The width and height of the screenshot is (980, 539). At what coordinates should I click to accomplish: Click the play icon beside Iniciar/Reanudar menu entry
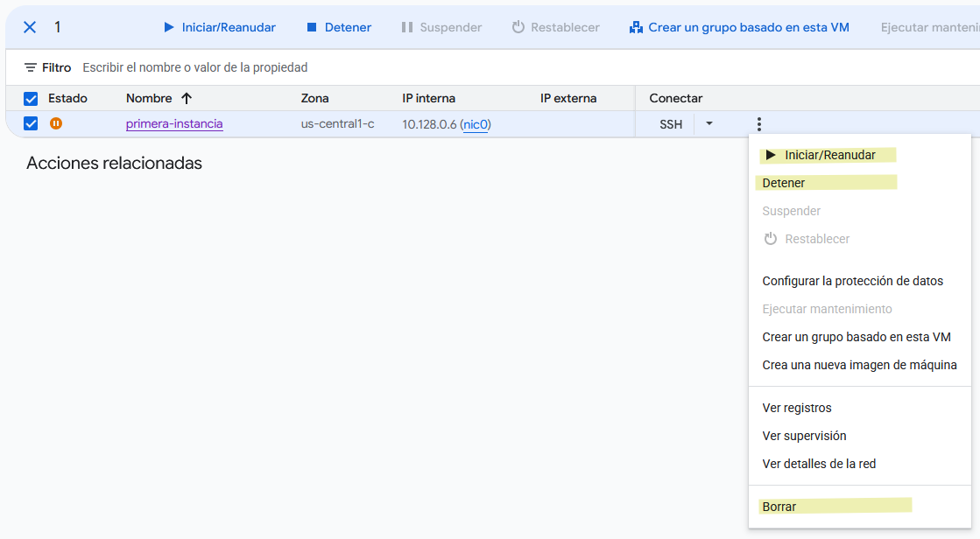pos(771,155)
